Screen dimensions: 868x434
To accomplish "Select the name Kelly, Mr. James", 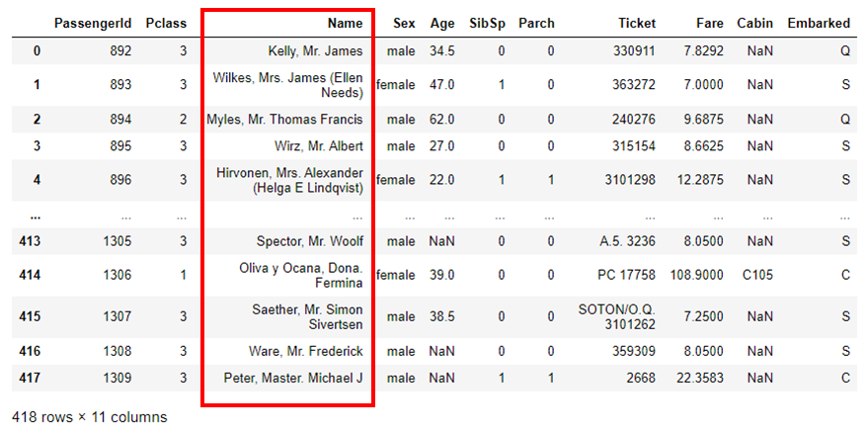I will coord(316,51).
